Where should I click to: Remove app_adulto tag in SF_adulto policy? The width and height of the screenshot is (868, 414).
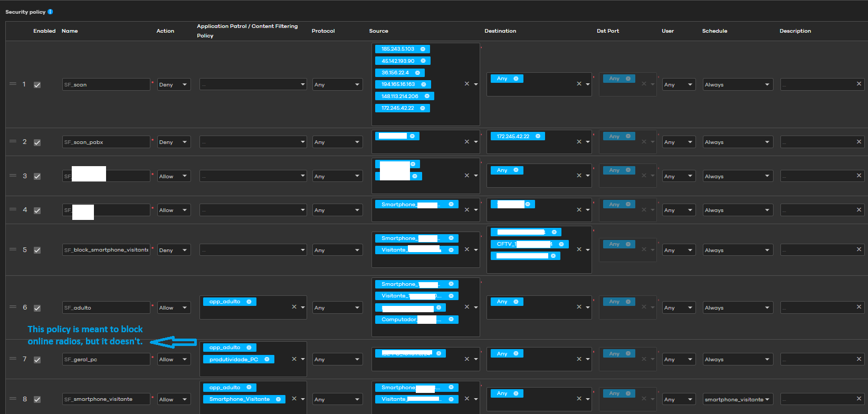pos(249,302)
